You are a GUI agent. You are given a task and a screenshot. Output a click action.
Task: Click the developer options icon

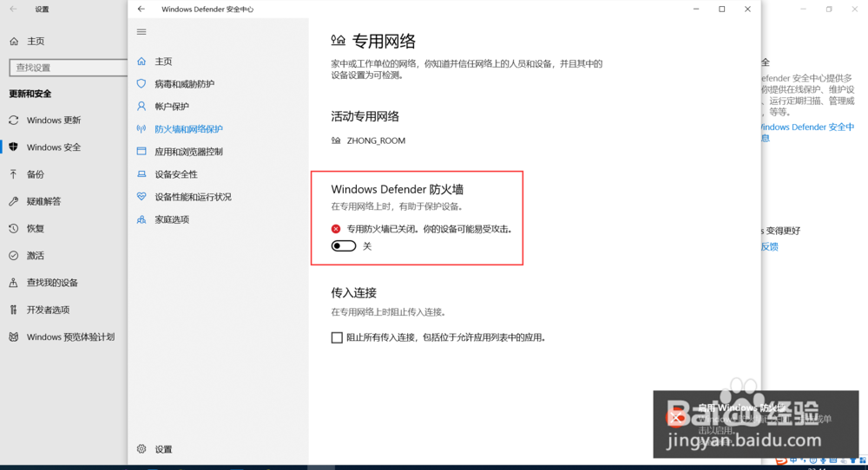pyautogui.click(x=14, y=310)
